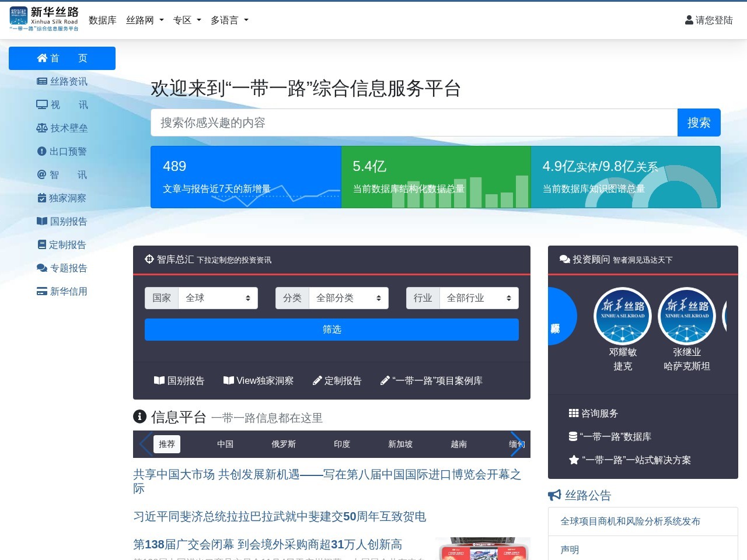Click the carousel right arrow for regions
This screenshot has width=747, height=560.
[516, 444]
